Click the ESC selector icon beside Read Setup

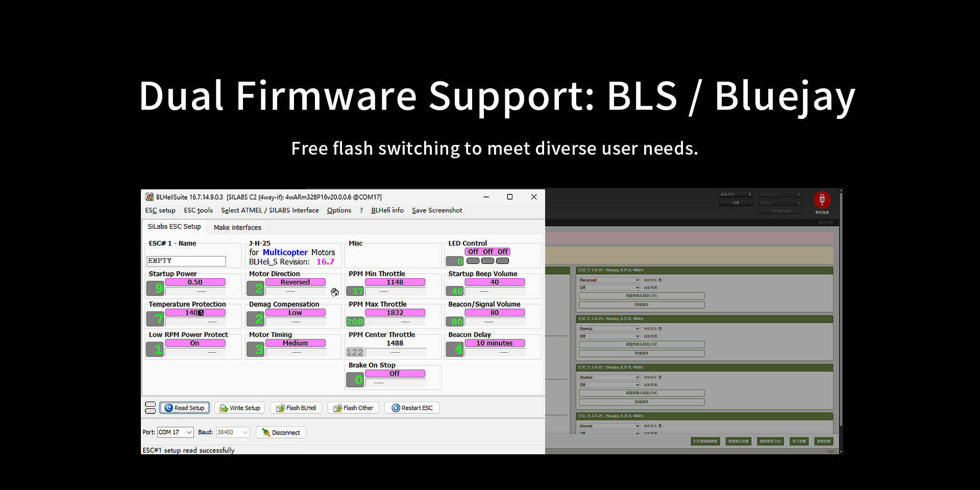point(151,408)
